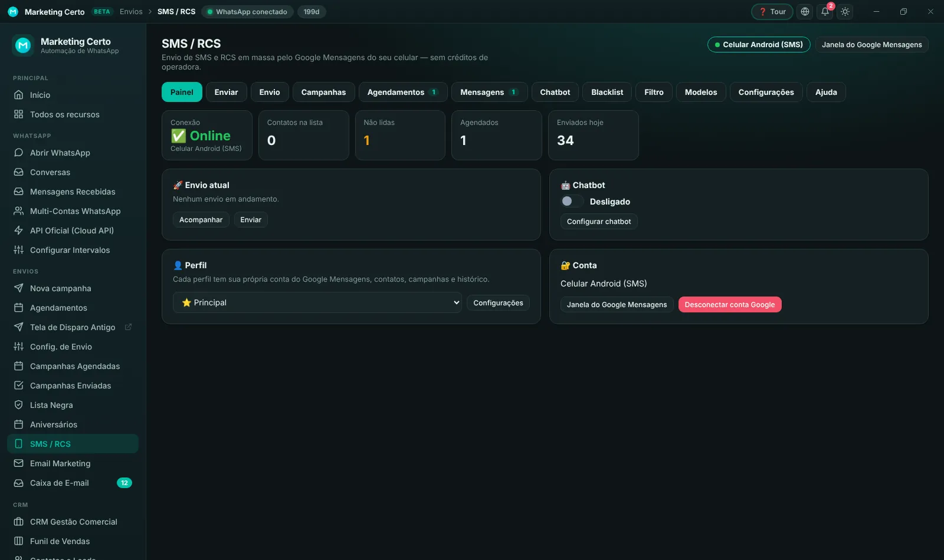Open the Agendamentos tab
The image size is (944, 560).
tap(402, 92)
